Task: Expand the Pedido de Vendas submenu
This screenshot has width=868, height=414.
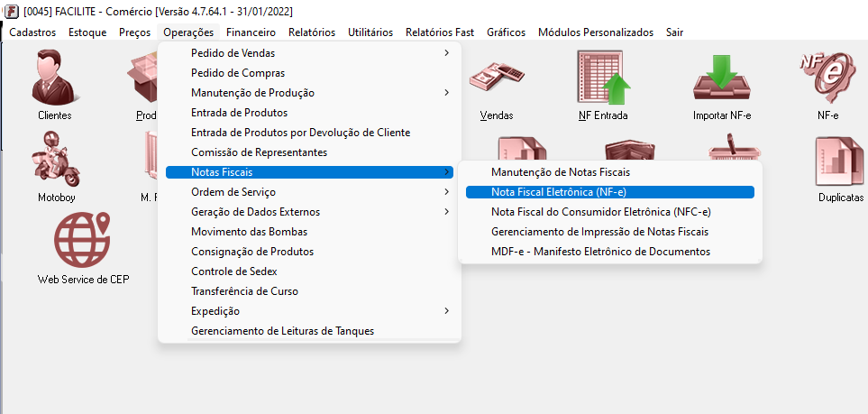Action: [309, 53]
